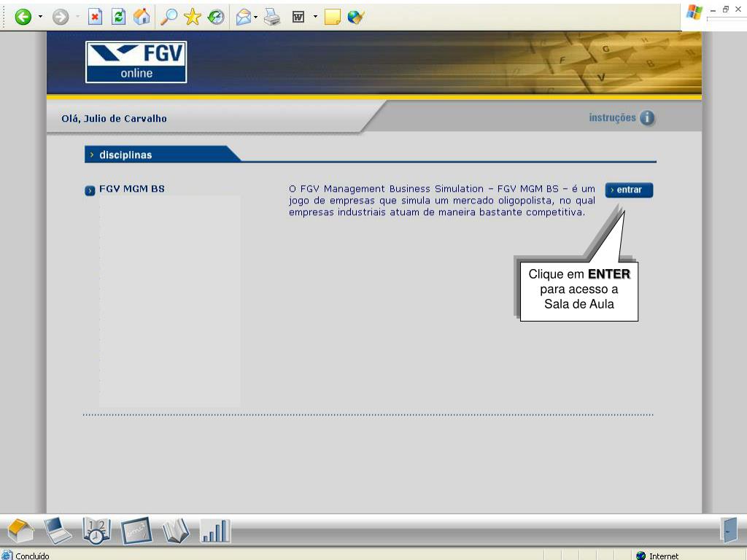Viewport: 747px width, 560px height.
Task: Restore down the browser window
Action: pyautogui.click(x=726, y=9)
